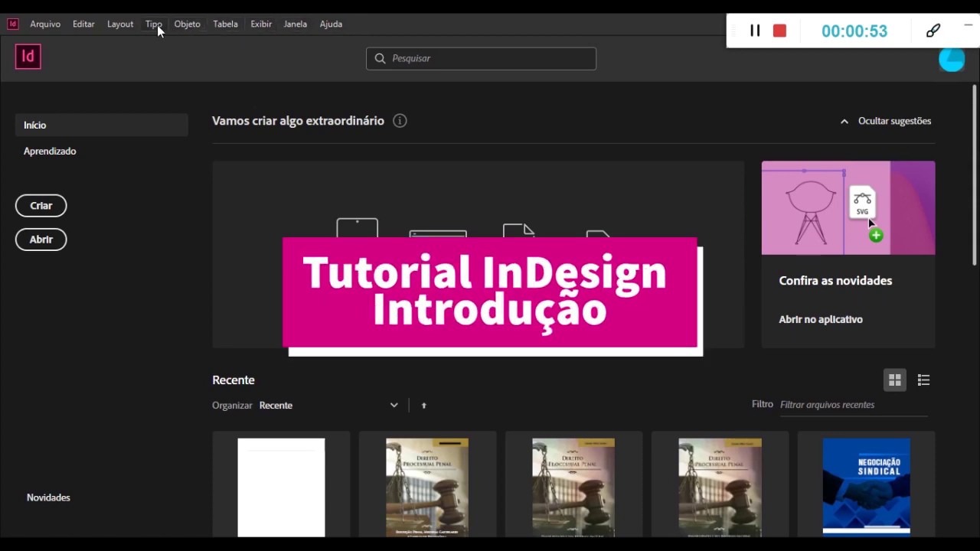Switch to list view of recent files
The width and height of the screenshot is (980, 551).
coord(923,380)
